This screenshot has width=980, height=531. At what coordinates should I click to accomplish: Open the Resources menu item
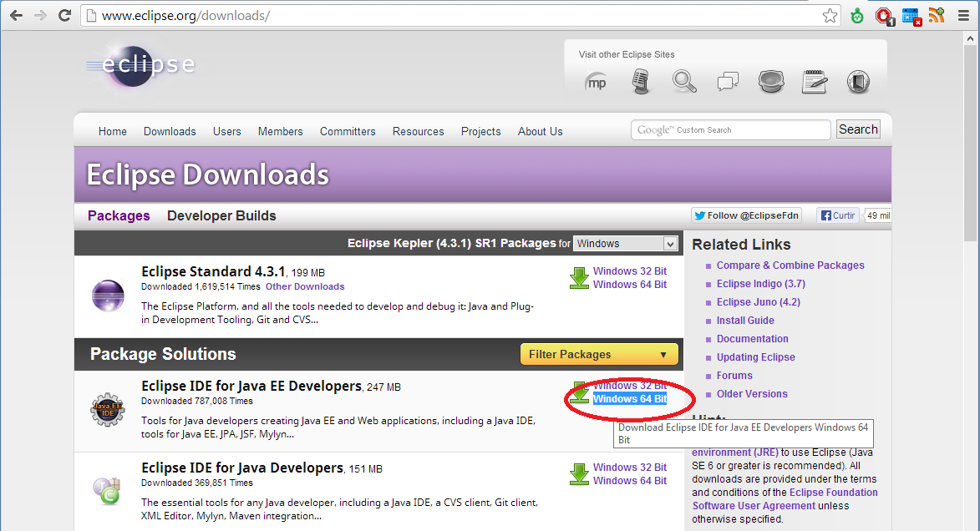point(418,131)
